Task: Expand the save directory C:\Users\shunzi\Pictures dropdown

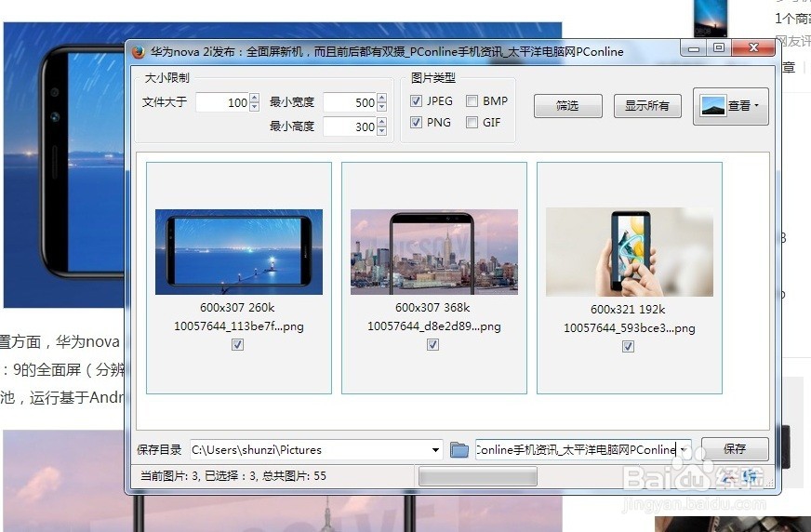Action: click(x=435, y=450)
